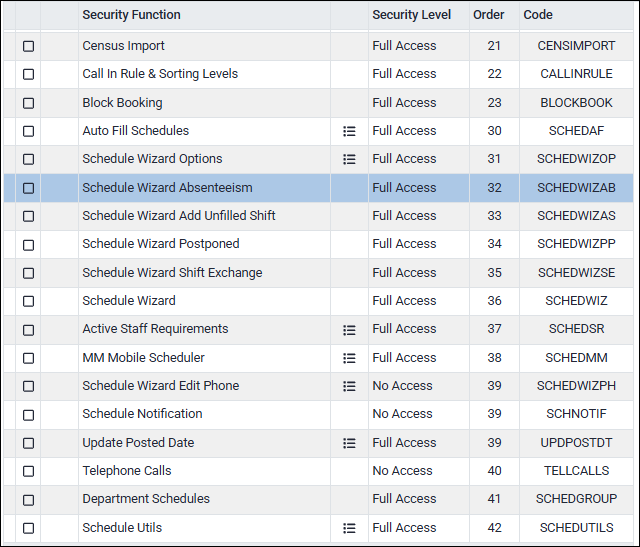Edit security level of Call In Rule row
Screen dimensions: 640x547
[x=404, y=74]
